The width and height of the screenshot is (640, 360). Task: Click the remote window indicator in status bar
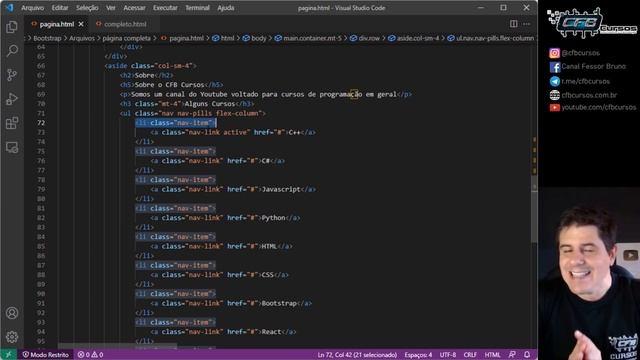8,355
